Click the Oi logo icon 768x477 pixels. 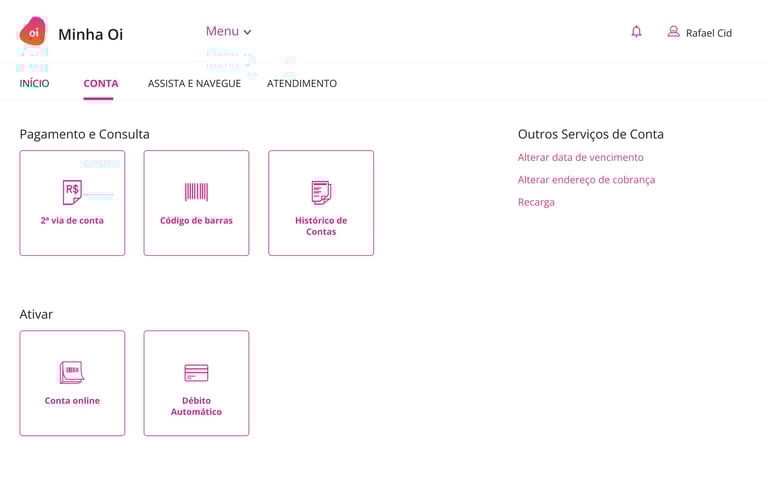coord(33,31)
